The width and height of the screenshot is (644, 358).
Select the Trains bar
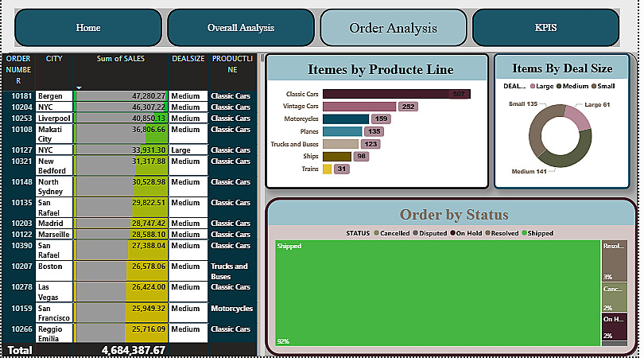(327, 169)
